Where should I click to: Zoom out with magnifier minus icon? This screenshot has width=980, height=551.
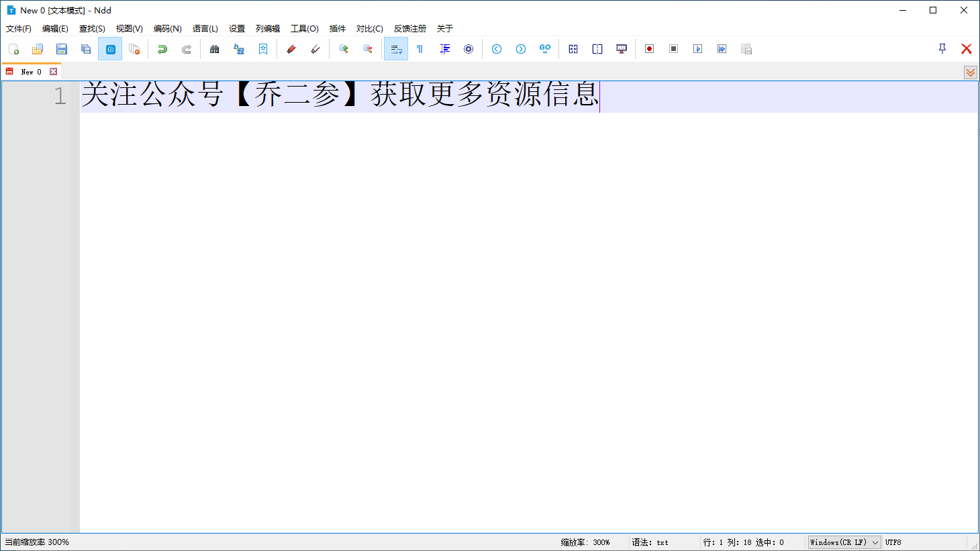[368, 49]
